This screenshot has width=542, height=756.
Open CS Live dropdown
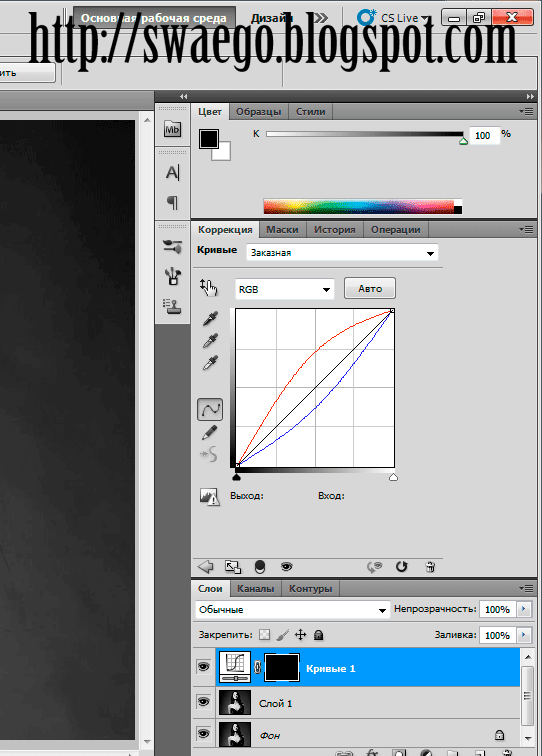394,18
